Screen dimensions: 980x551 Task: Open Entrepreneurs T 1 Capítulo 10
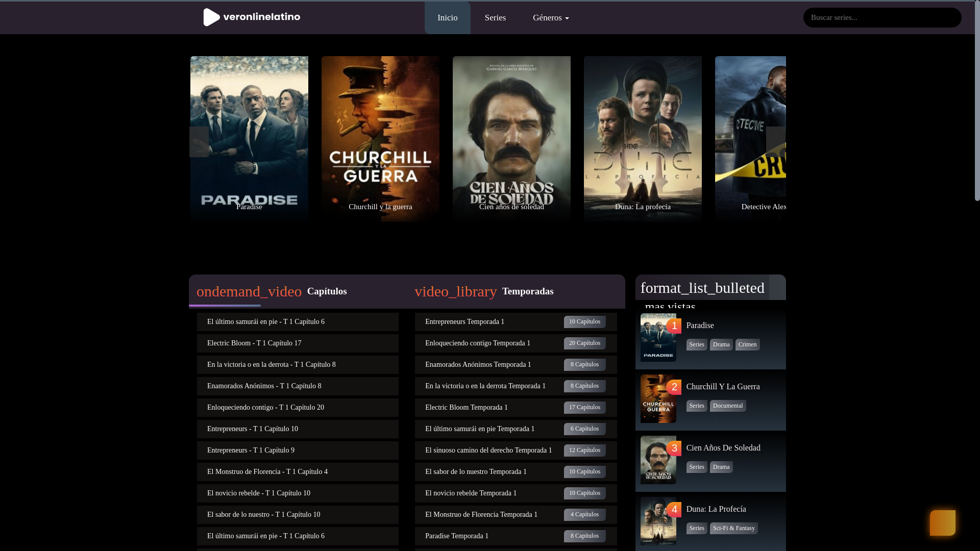coord(298,429)
